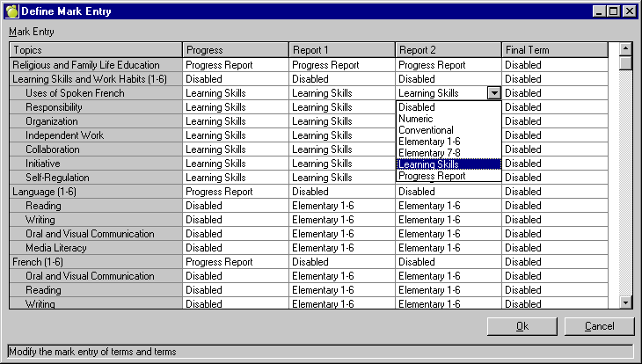Select Report 1 cell for Media Literacy
Screen dimensions: 642x364
[x=341, y=248]
